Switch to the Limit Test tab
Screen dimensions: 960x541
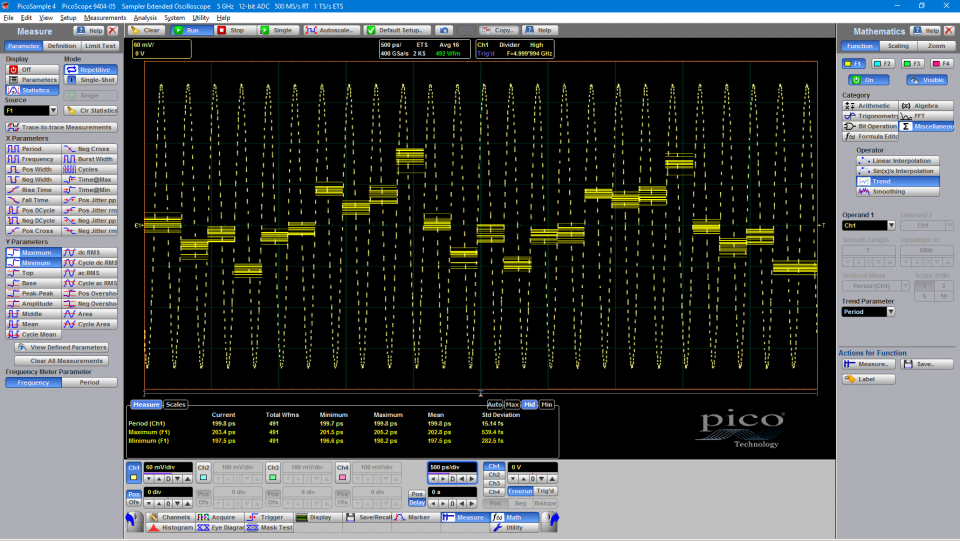tap(100, 46)
